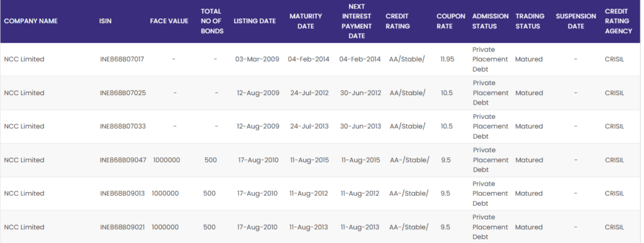Click the SUSPENSION DATE column header
The height and width of the screenshot is (243, 644).
pyautogui.click(x=576, y=21)
